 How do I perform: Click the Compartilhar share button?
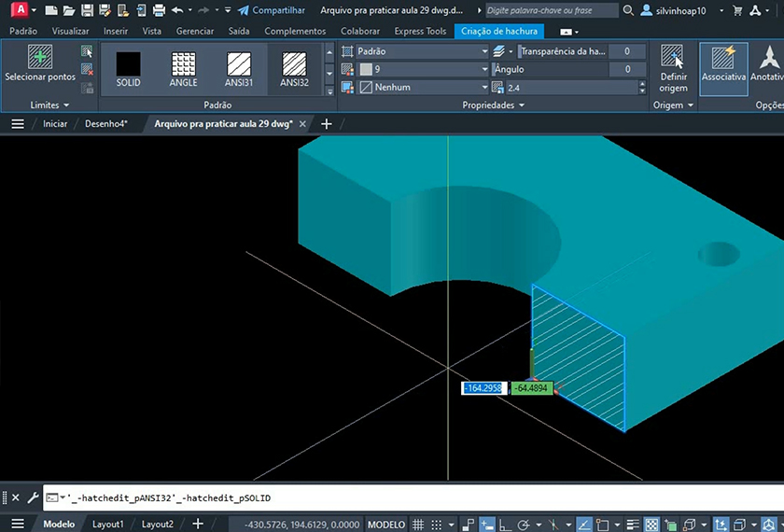(271, 10)
